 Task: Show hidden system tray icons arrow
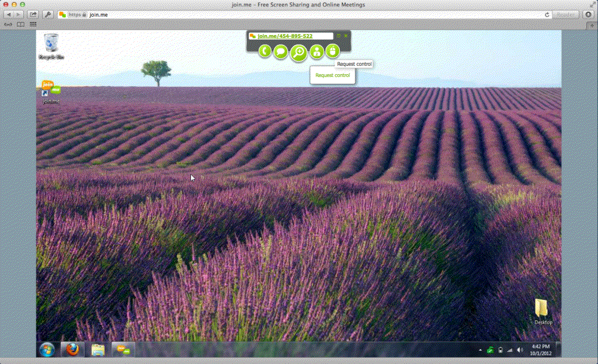(x=481, y=350)
